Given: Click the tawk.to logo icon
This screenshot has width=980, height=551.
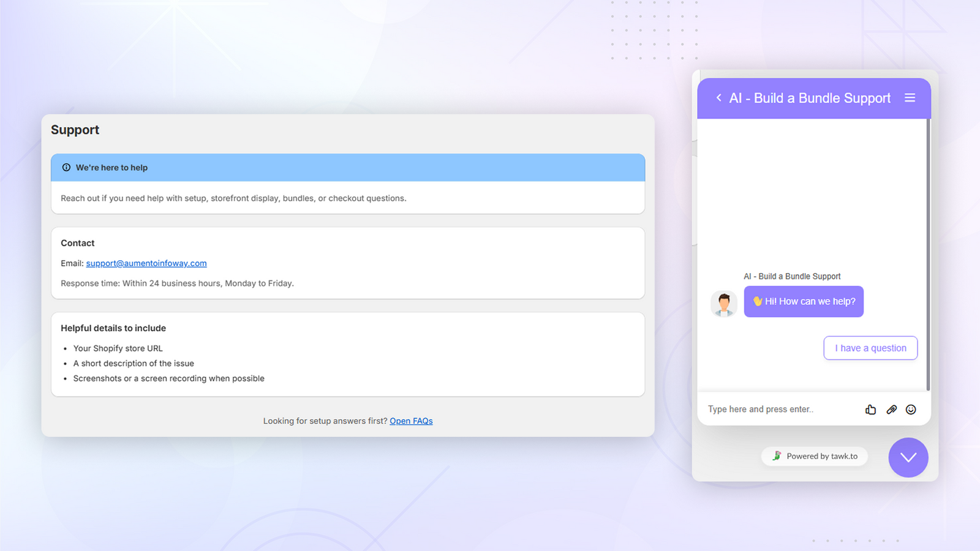Looking at the screenshot, I should [x=777, y=455].
